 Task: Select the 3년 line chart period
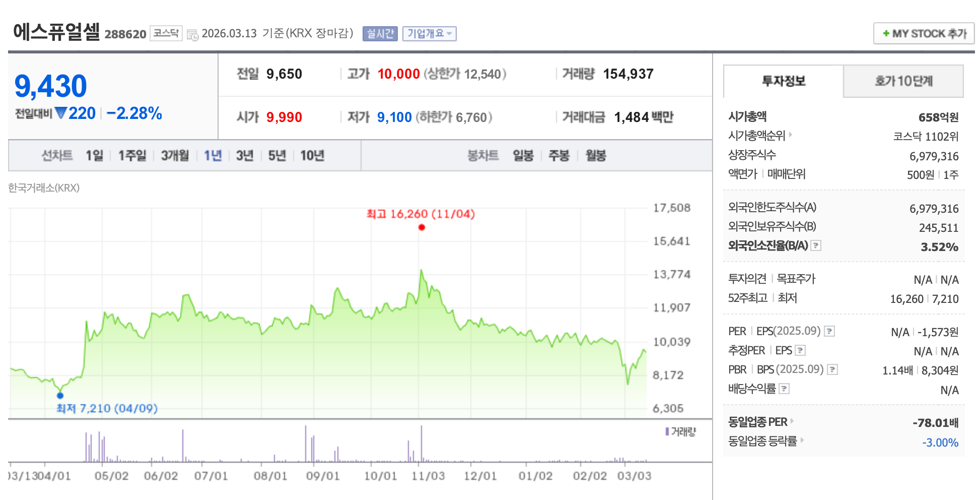click(x=245, y=156)
